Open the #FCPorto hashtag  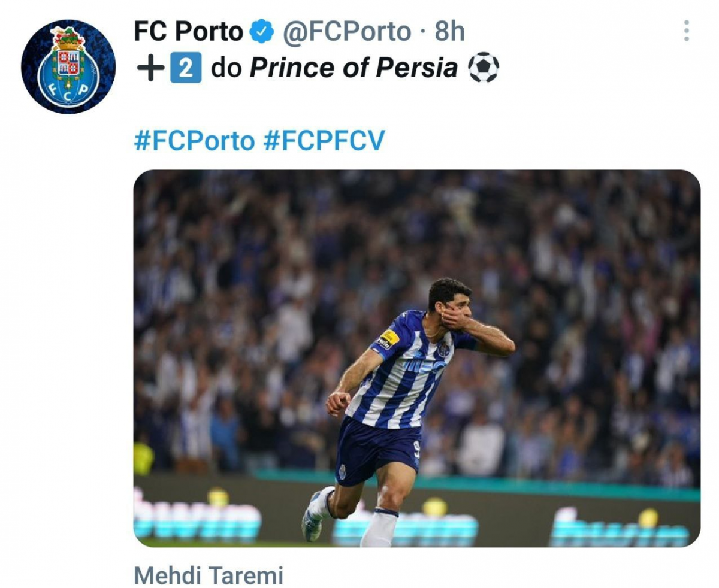tap(194, 141)
